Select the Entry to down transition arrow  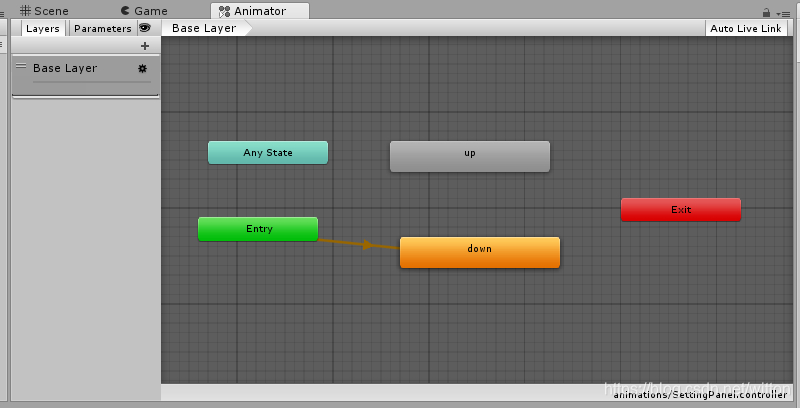coord(366,245)
